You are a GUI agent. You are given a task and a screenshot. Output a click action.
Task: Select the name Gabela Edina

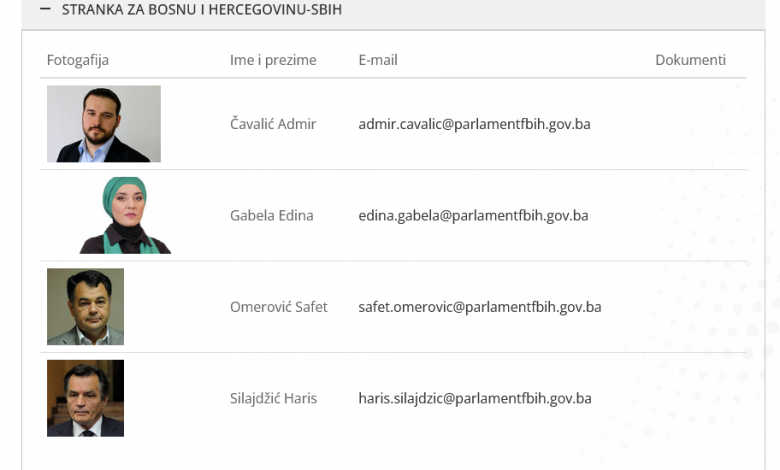(272, 215)
